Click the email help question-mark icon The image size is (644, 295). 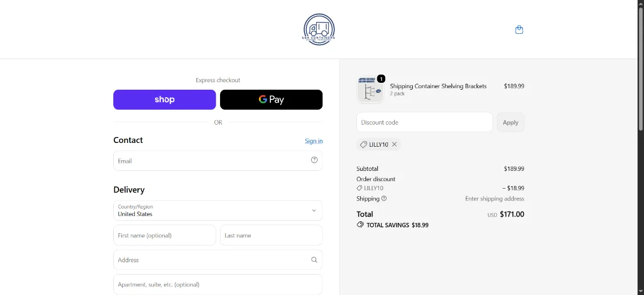314,160
